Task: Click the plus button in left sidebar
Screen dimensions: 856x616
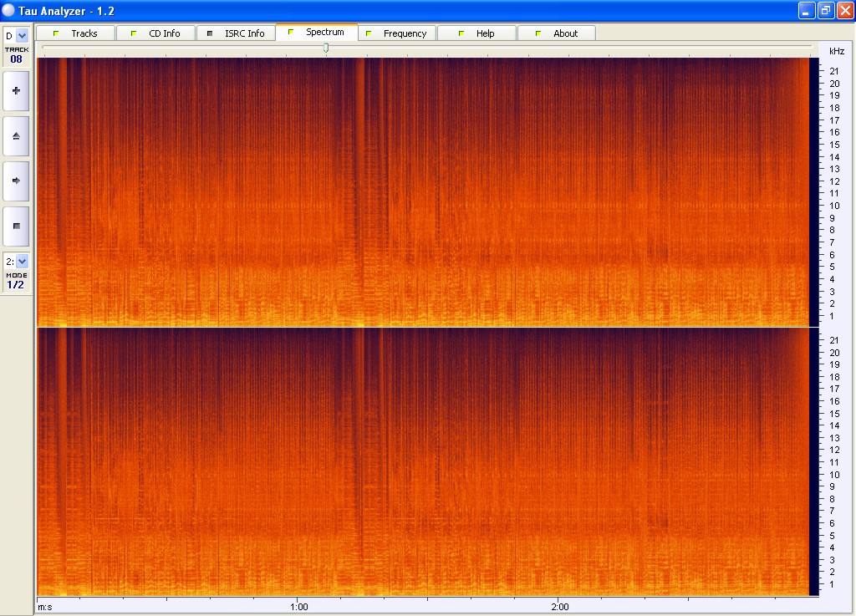Action: click(16, 90)
